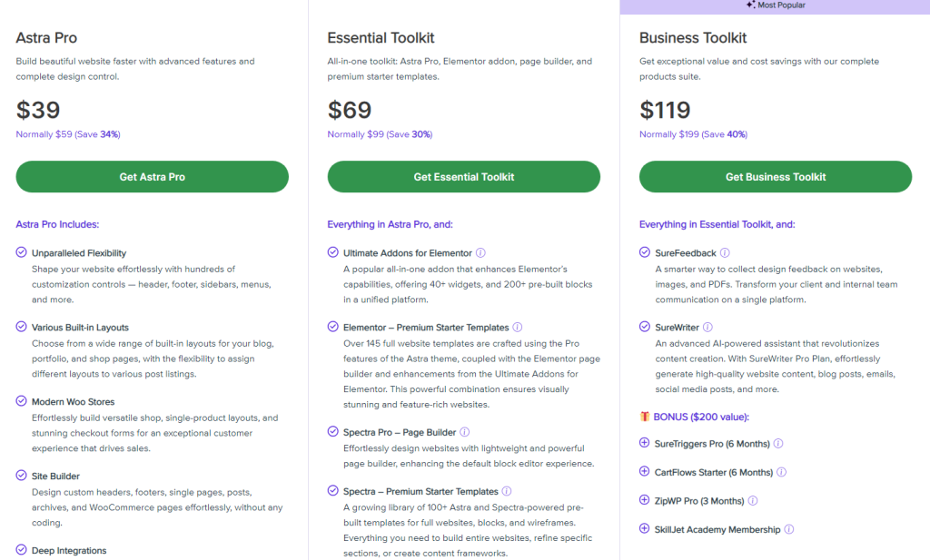This screenshot has width=930, height=560.
Task: Click info icon beside SureFeedback
Action: (x=725, y=253)
